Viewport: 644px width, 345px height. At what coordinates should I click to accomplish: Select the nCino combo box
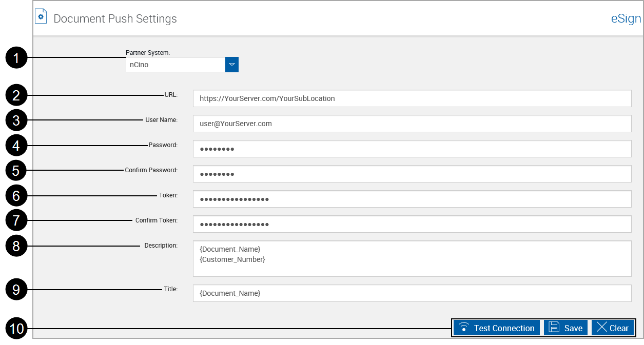[x=174, y=65]
